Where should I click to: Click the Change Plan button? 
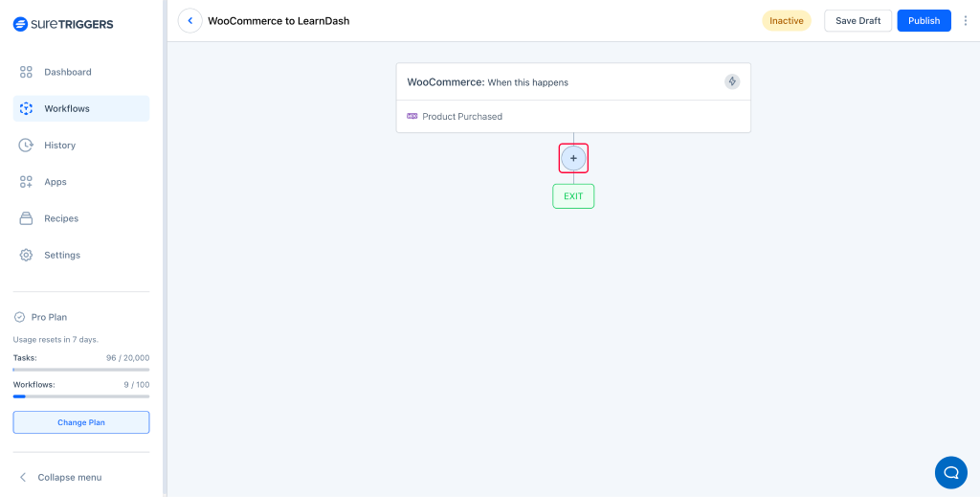[x=81, y=422]
